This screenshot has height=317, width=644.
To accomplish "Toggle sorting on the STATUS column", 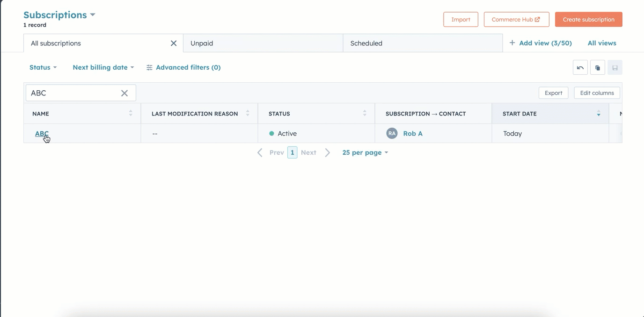I will (x=365, y=113).
